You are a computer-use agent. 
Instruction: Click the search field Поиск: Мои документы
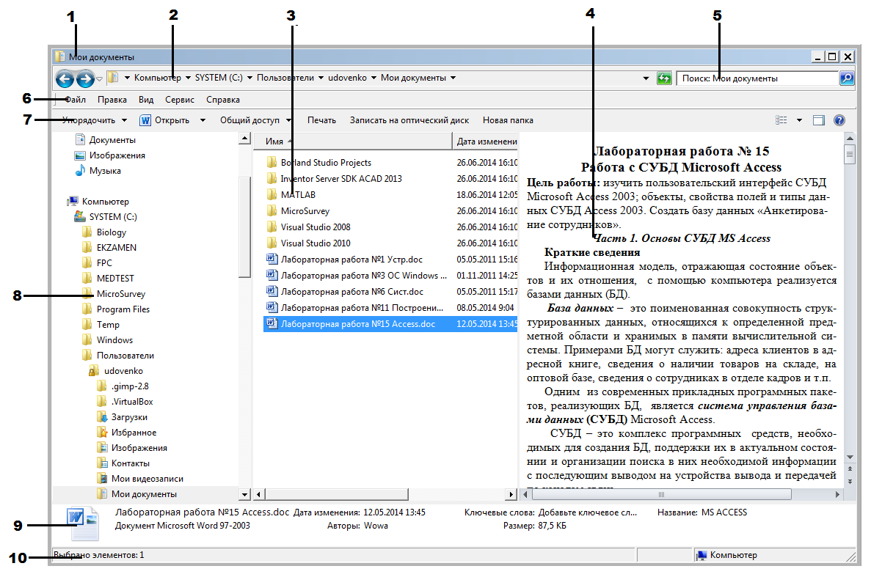pyautogui.click(x=757, y=78)
